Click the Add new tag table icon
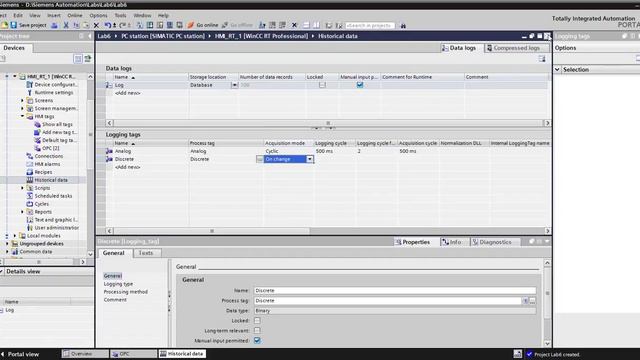This screenshot has width=640, height=360. click(x=37, y=132)
